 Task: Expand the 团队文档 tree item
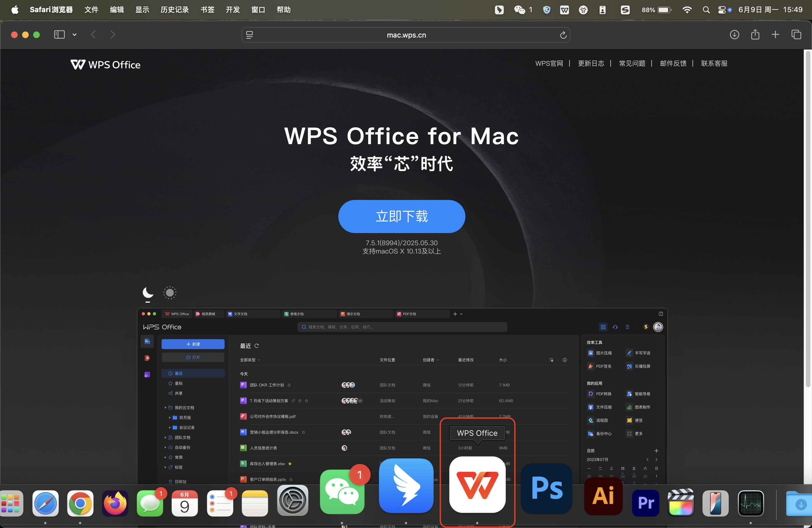(165, 437)
